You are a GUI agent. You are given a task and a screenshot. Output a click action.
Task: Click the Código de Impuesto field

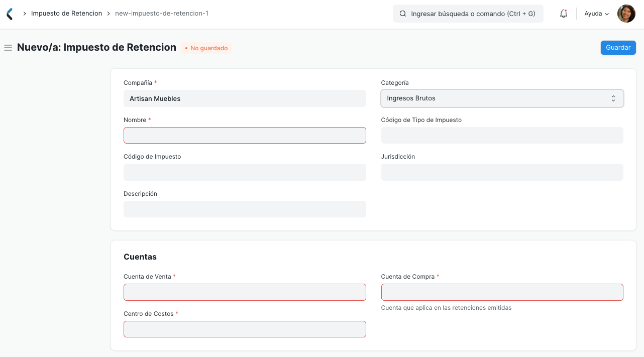(245, 172)
